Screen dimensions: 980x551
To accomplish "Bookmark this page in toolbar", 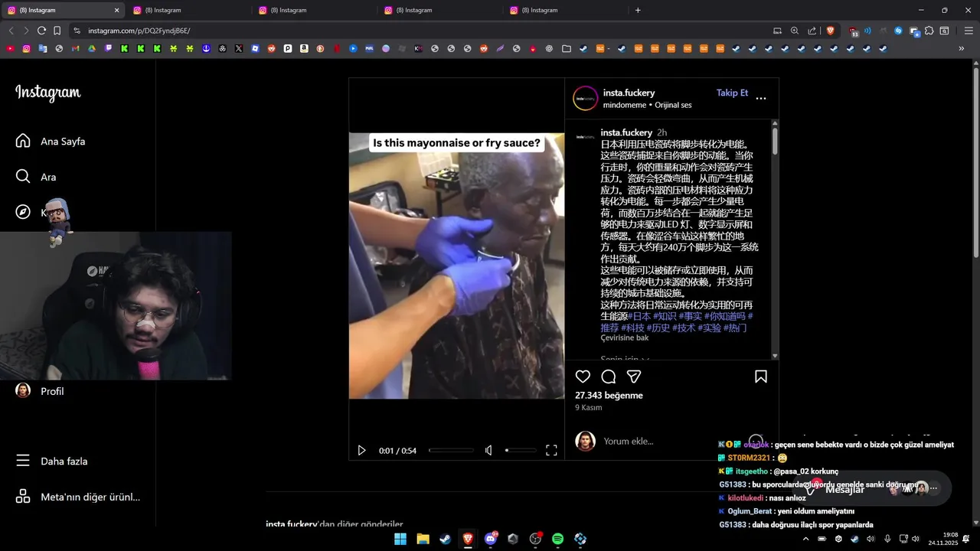I will pos(57,31).
